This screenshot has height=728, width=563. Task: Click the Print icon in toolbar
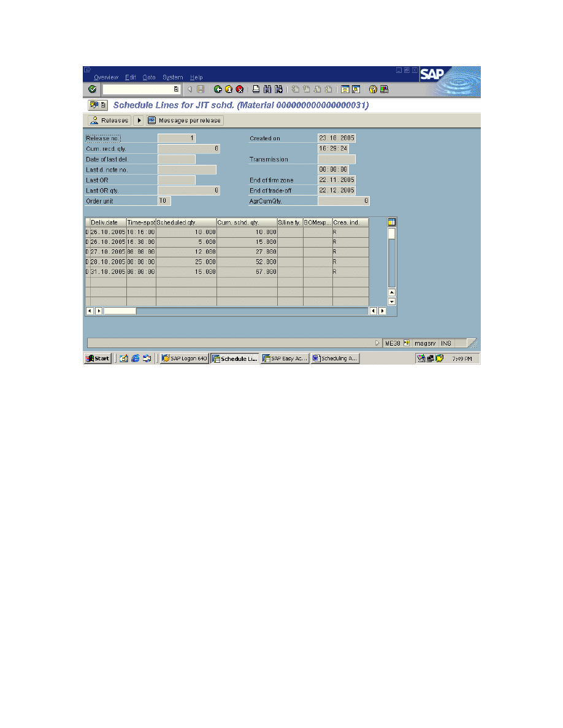(256, 89)
